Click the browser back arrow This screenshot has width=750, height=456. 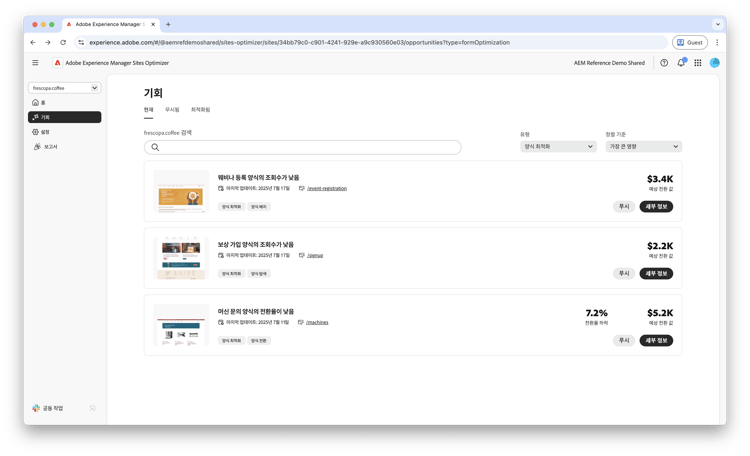(33, 43)
